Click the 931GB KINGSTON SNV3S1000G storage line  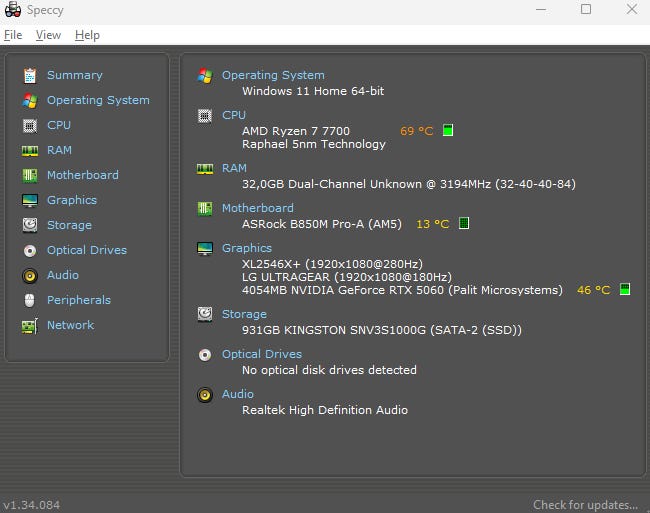coord(382,330)
